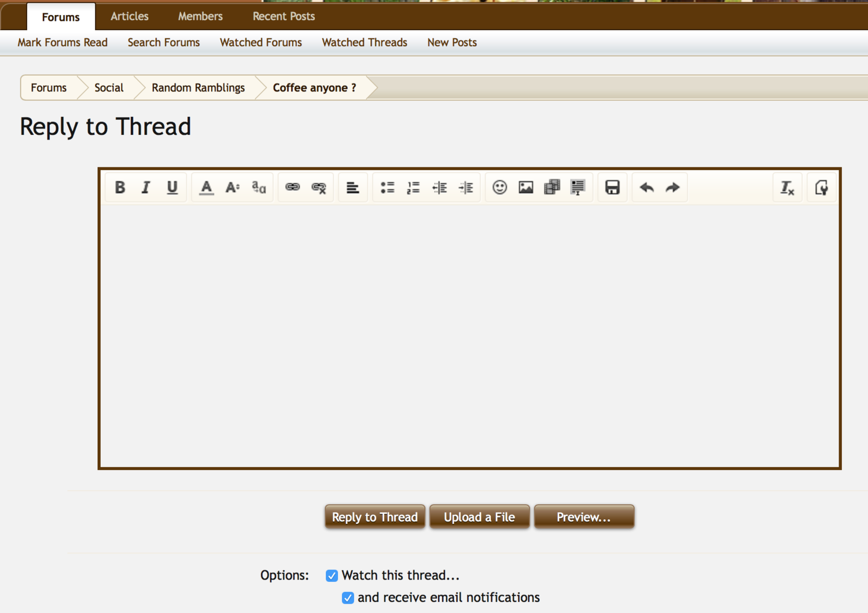Open the Recent Posts tab
The image size is (868, 613).
pyautogui.click(x=284, y=16)
